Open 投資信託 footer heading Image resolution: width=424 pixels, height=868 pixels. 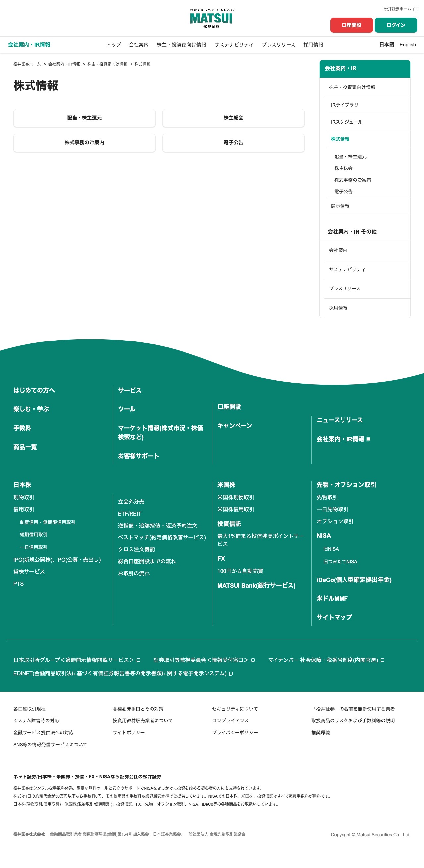[229, 524]
